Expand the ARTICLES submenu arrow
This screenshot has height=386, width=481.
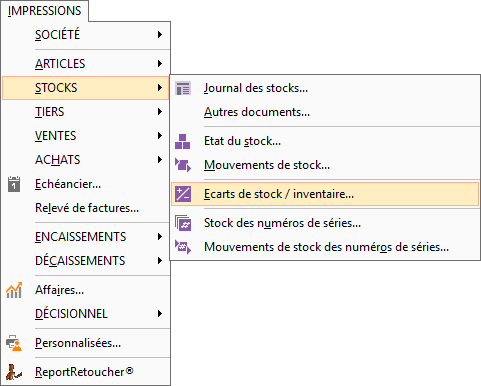[x=160, y=64]
